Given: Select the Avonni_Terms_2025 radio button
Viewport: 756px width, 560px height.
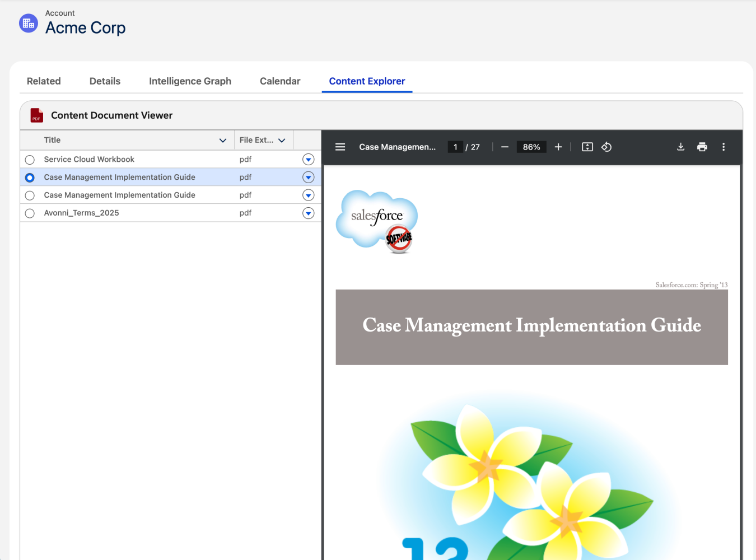Looking at the screenshot, I should pyautogui.click(x=30, y=213).
